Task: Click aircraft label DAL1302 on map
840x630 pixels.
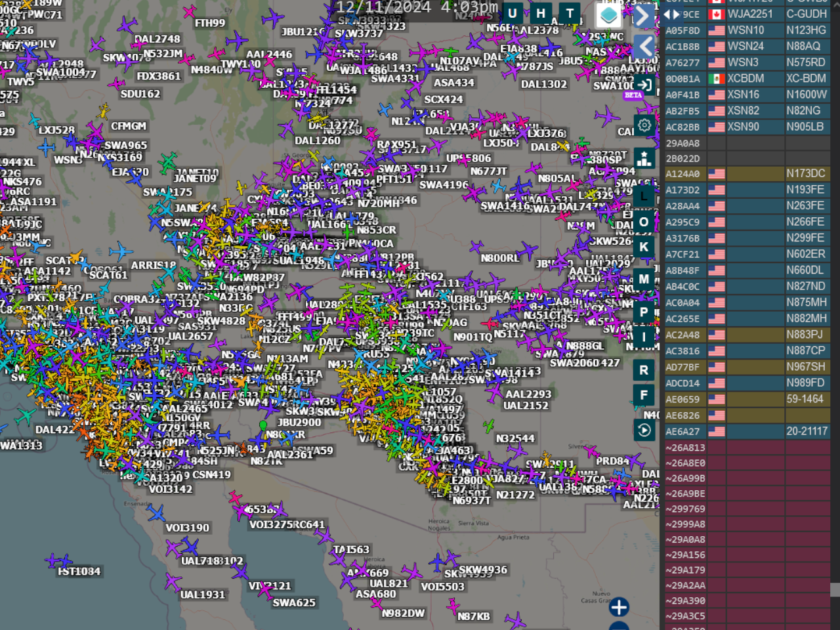Action: [544, 84]
